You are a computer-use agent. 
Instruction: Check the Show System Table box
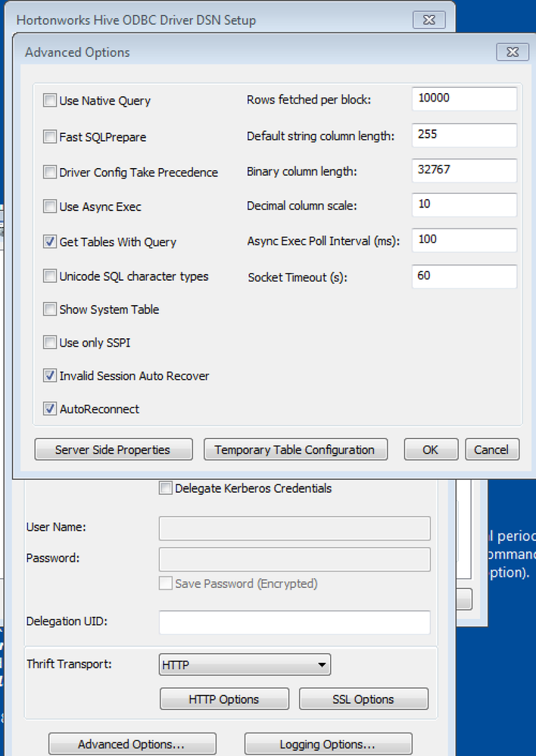point(50,309)
